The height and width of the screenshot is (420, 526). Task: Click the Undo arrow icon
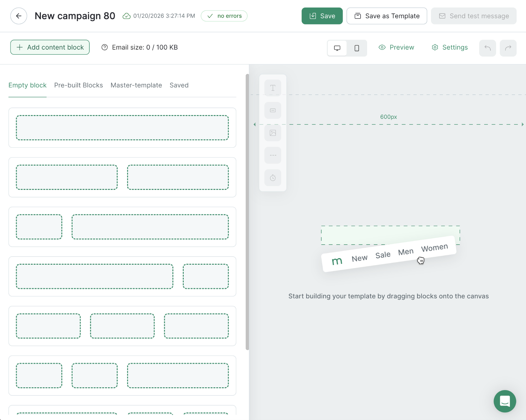(x=487, y=48)
